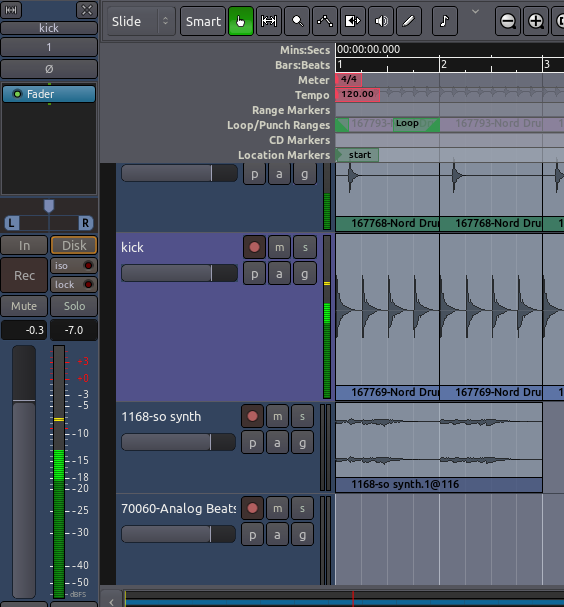Viewport: 564px width, 607px height.
Task: Open group menu of kick track
Action: [x=305, y=274]
